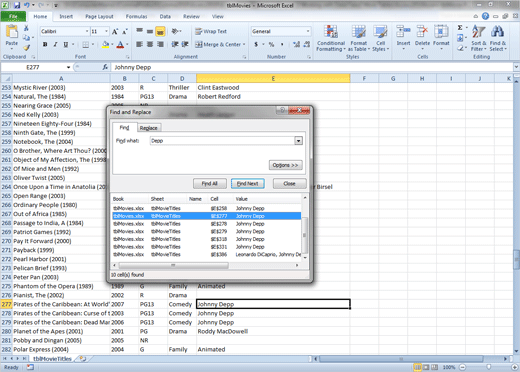Open the File tab
The image size is (520, 372).
pyautogui.click(x=13, y=16)
